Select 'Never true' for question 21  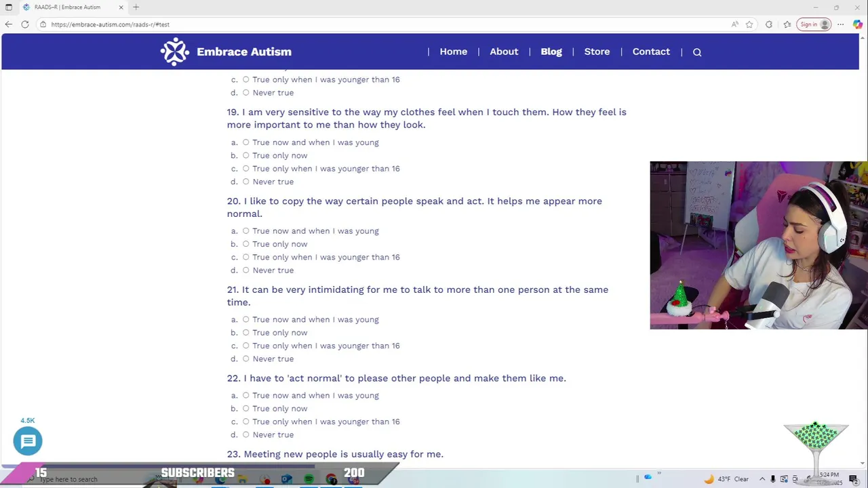point(246,359)
